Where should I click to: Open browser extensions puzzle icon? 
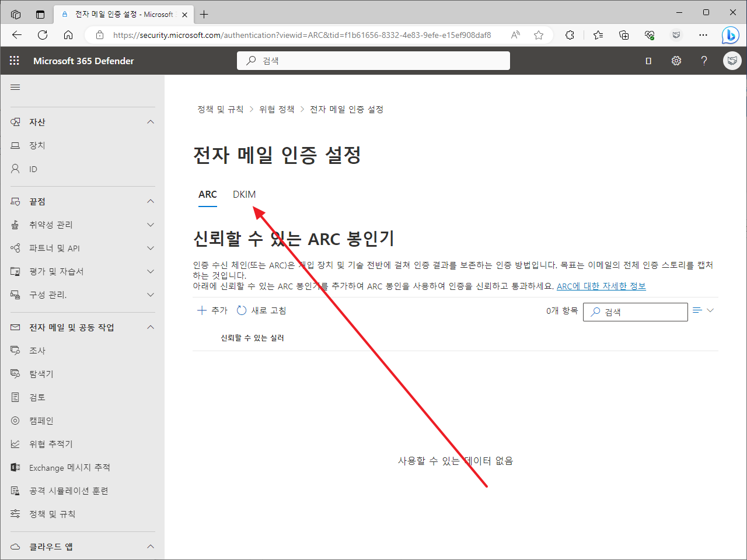[570, 35]
